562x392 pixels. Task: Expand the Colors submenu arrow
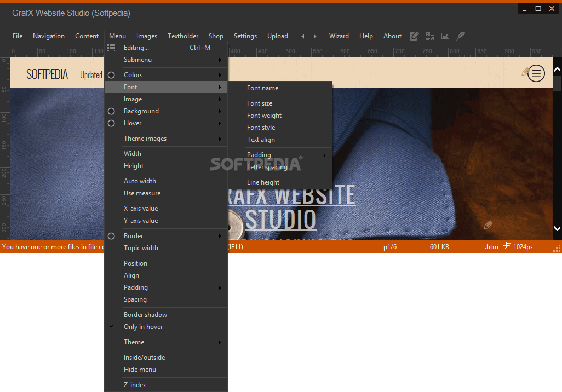(220, 75)
